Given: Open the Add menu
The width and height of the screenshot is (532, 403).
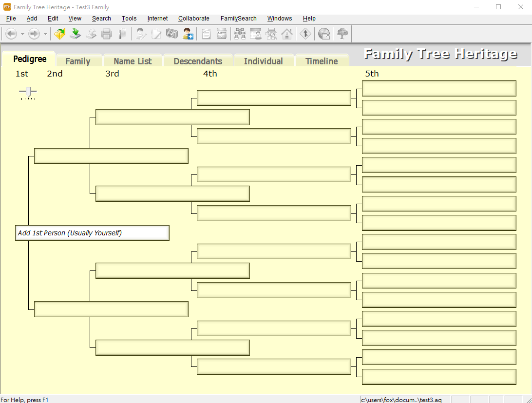Looking at the screenshot, I should [x=32, y=19].
